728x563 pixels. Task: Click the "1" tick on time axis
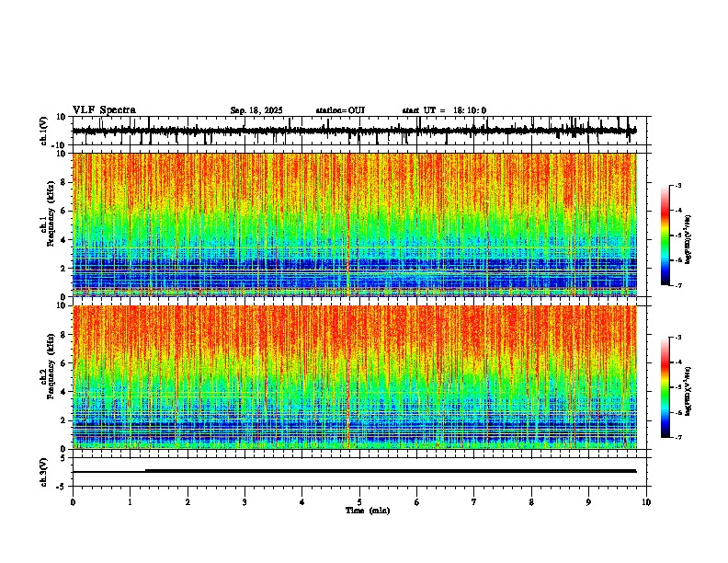[130, 502]
